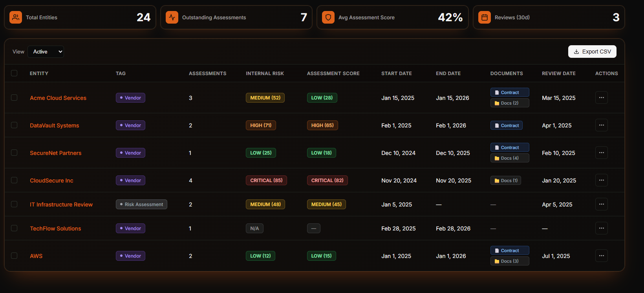Open the Contract document for Acme Cloud Services
The height and width of the screenshot is (293, 644).
click(510, 92)
